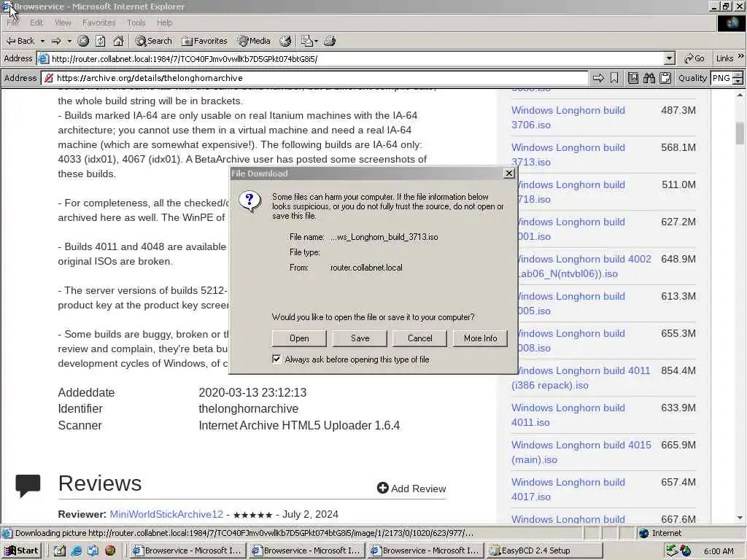747x560 pixels.
Task: Open the Favorites pane button
Action: (x=204, y=41)
